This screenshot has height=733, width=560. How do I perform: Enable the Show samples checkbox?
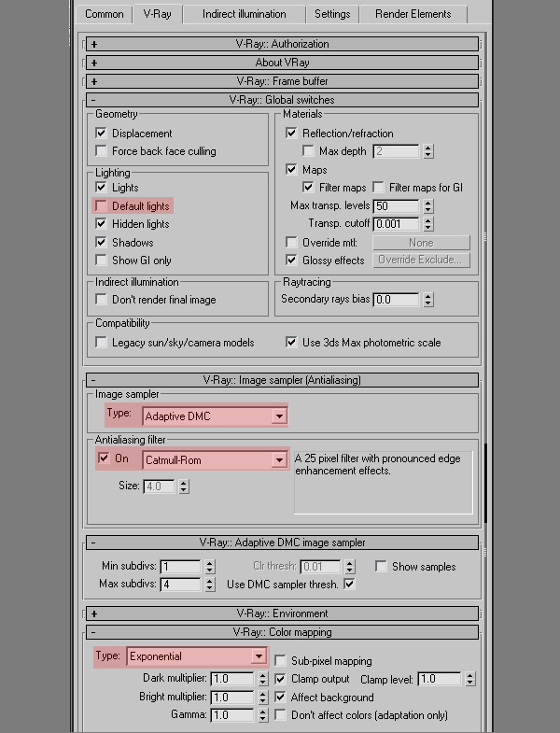coord(381,567)
